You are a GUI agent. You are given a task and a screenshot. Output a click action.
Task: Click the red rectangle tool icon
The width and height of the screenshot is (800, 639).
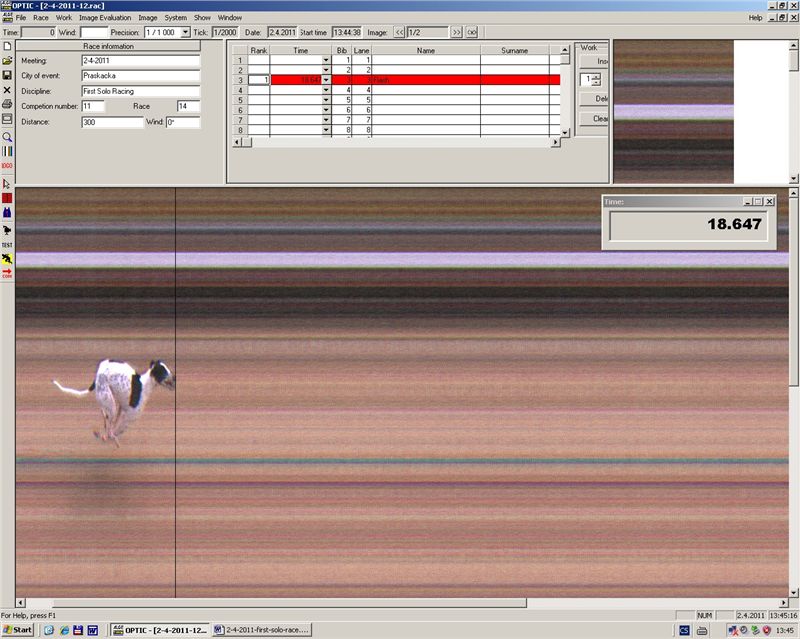pos(7,198)
